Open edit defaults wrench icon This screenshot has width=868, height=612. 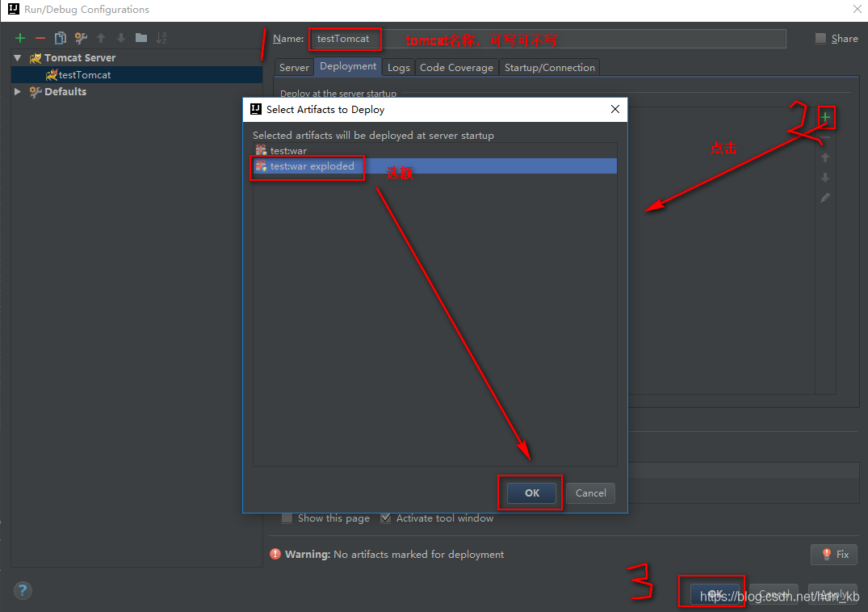coord(81,38)
